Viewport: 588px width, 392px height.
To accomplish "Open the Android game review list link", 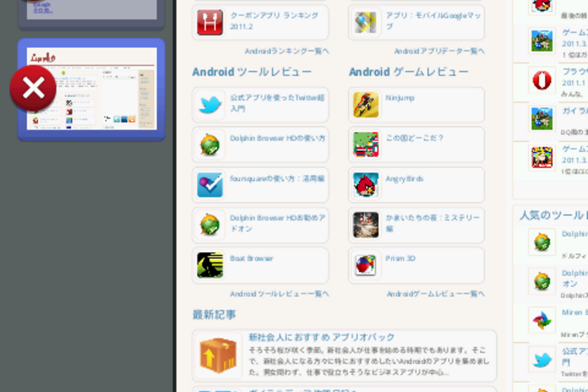I will coord(435,293).
